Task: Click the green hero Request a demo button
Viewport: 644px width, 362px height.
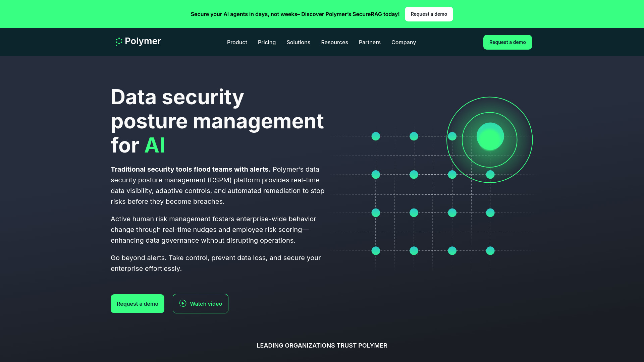Action: pyautogui.click(x=137, y=304)
